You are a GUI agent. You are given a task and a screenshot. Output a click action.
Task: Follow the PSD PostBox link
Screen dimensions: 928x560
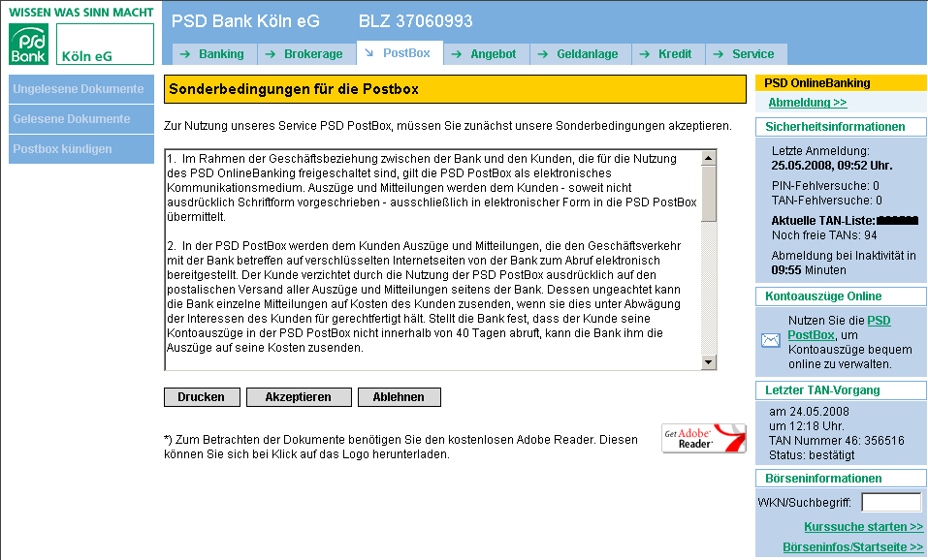[x=839, y=327]
